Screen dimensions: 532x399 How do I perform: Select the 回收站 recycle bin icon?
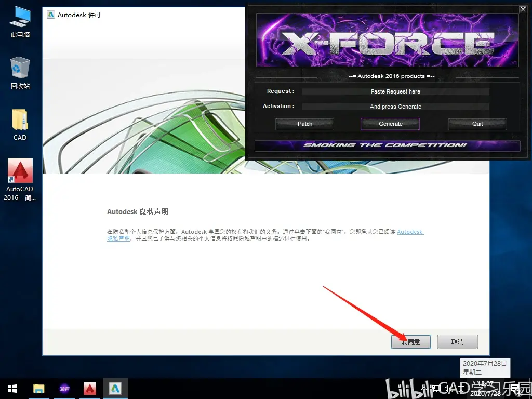tap(20, 73)
